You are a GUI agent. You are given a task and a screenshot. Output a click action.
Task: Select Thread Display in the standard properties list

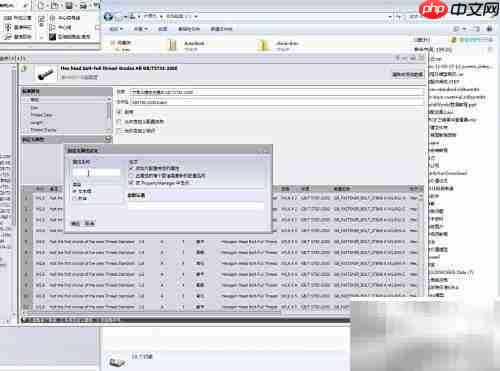point(43,130)
